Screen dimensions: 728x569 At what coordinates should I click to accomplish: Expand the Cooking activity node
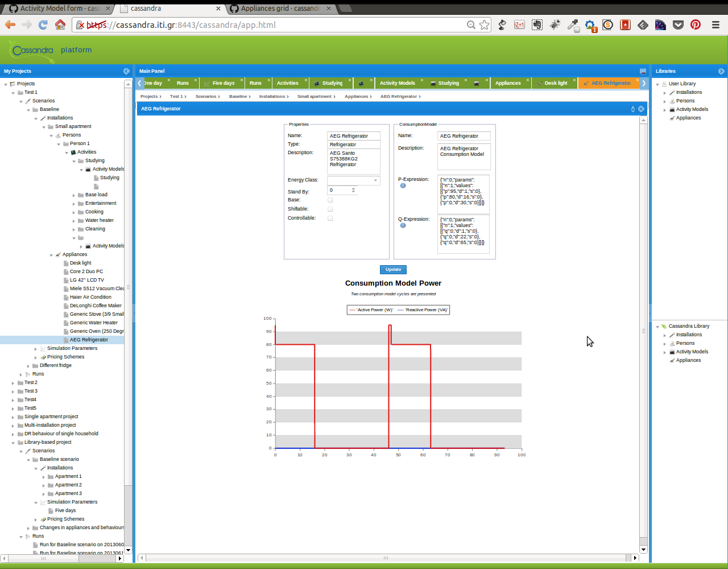click(x=73, y=212)
